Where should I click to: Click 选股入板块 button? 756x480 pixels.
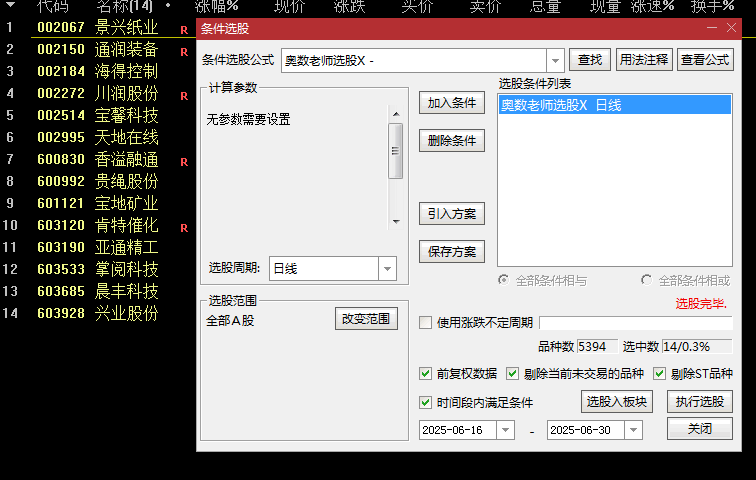point(617,401)
